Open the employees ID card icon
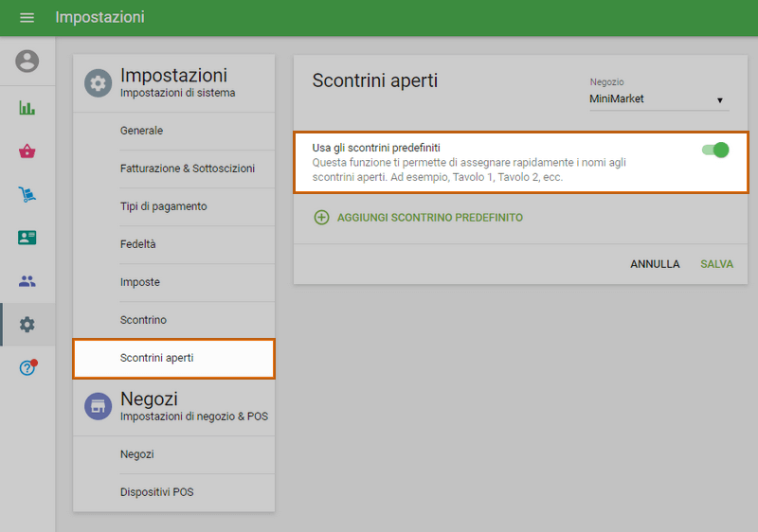The width and height of the screenshot is (758, 532). point(27,238)
